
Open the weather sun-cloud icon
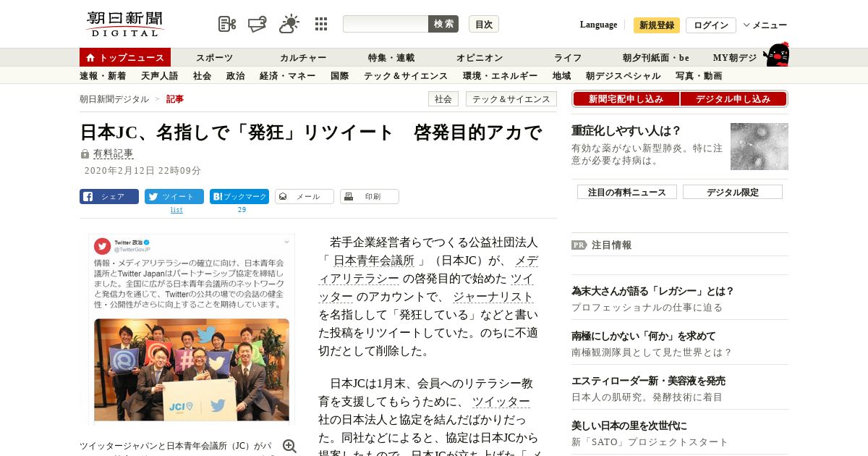tap(289, 24)
